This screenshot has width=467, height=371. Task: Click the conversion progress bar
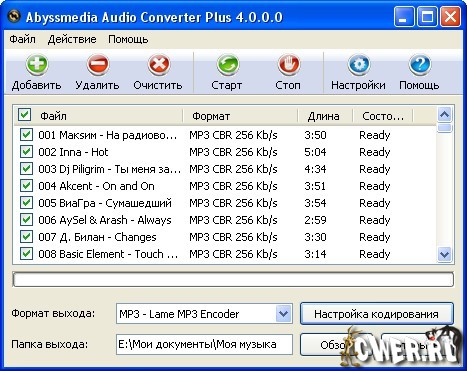point(233,280)
